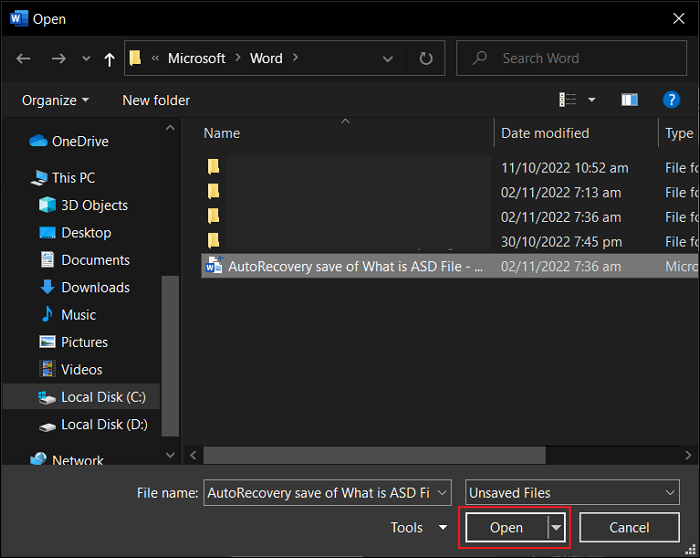Click the navigation pane vertical scrollbar thumb

(170, 356)
